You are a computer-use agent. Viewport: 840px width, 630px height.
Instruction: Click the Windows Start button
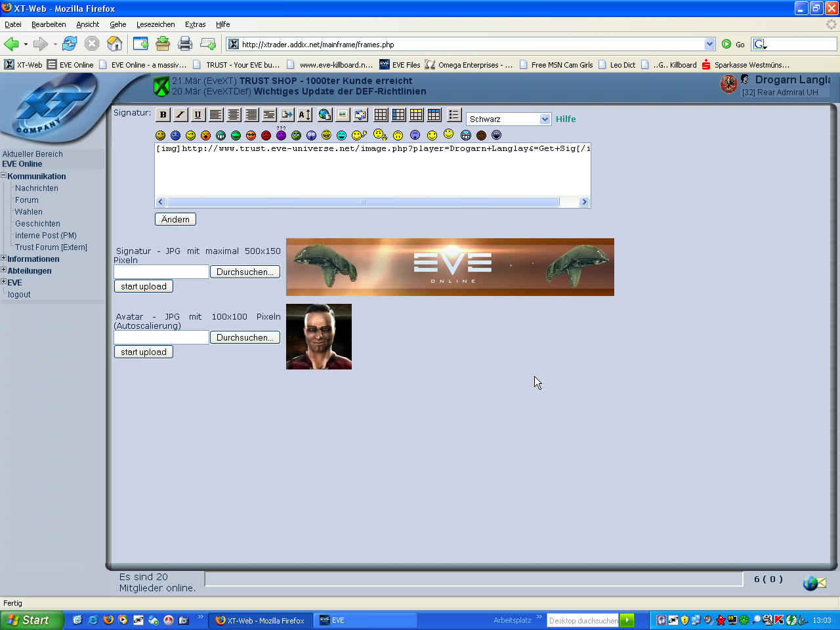pyautogui.click(x=31, y=620)
